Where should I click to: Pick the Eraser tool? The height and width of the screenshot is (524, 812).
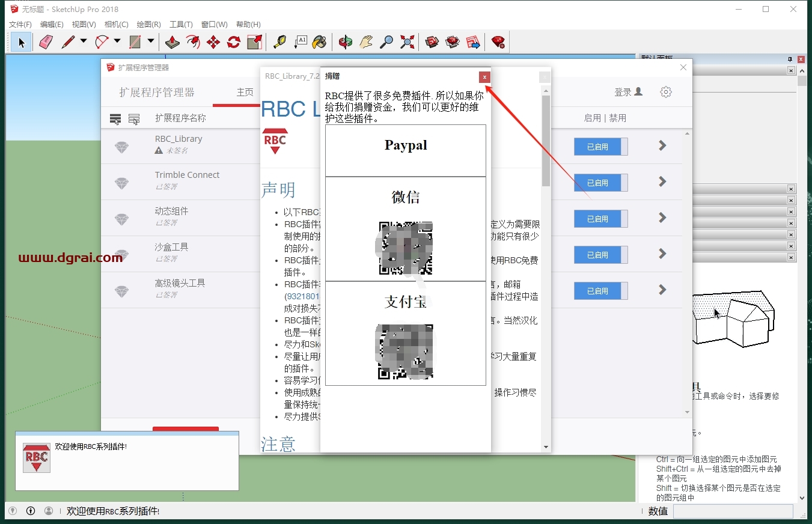pos(46,42)
